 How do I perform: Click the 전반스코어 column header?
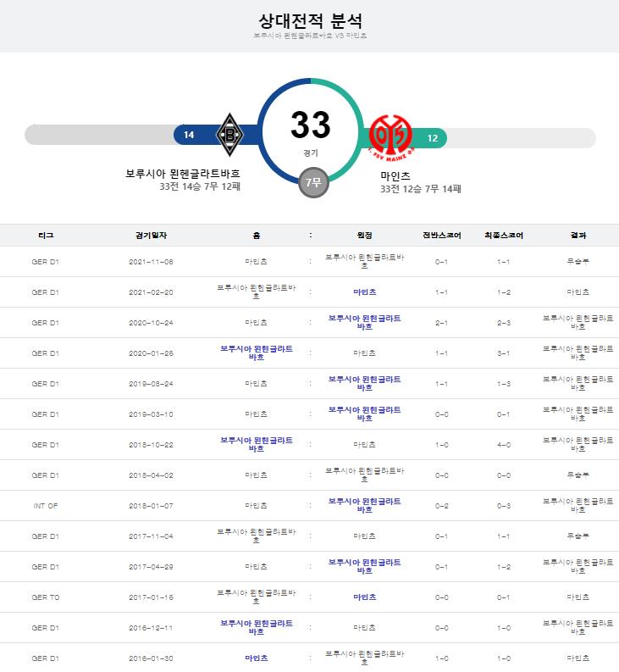pos(442,236)
